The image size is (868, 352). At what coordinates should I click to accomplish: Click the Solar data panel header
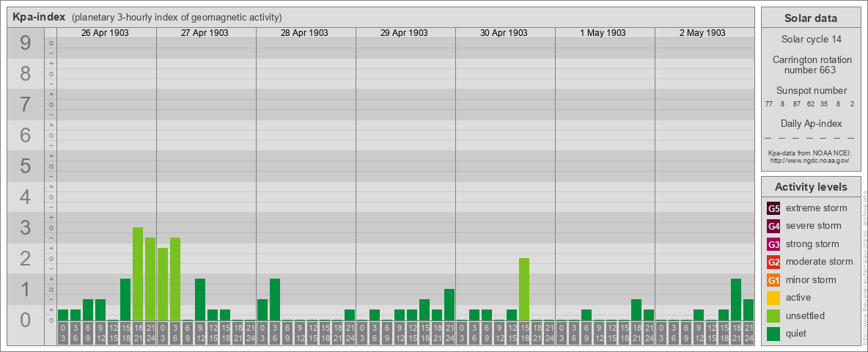[810, 18]
